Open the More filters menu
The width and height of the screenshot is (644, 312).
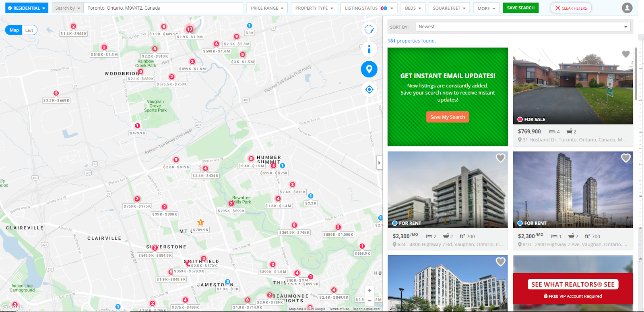point(486,8)
